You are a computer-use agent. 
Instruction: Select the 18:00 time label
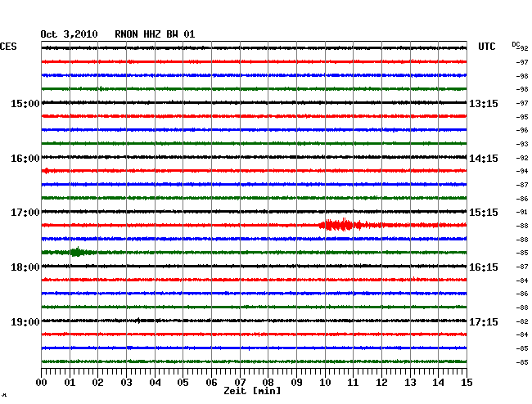[25, 267]
